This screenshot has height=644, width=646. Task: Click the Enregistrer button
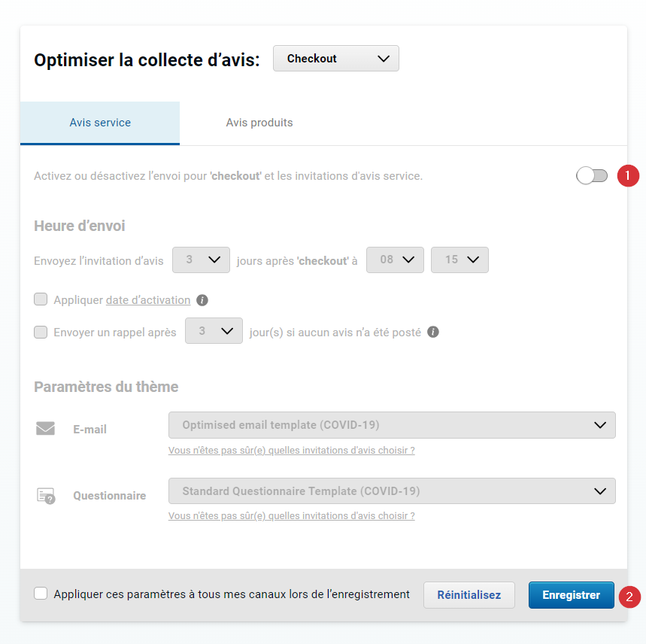[x=572, y=595]
